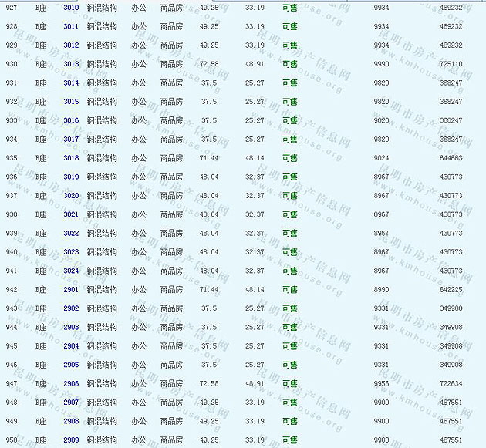
Task: Select room 3014 hyperlink
Action: (x=71, y=83)
